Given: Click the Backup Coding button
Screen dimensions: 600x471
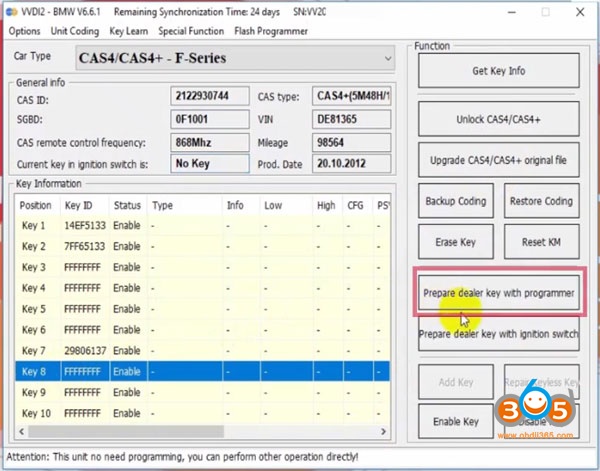Looking at the screenshot, I should coord(456,201).
